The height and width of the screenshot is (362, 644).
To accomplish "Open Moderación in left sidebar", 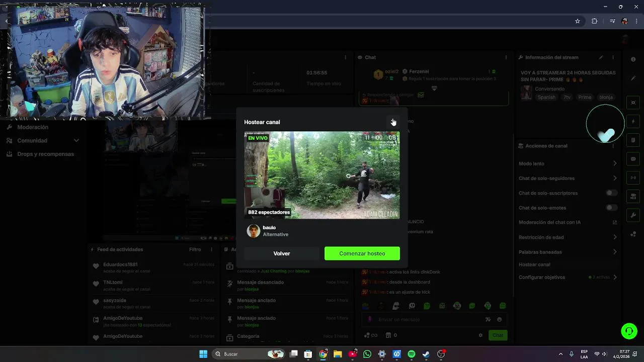I will [x=33, y=127].
